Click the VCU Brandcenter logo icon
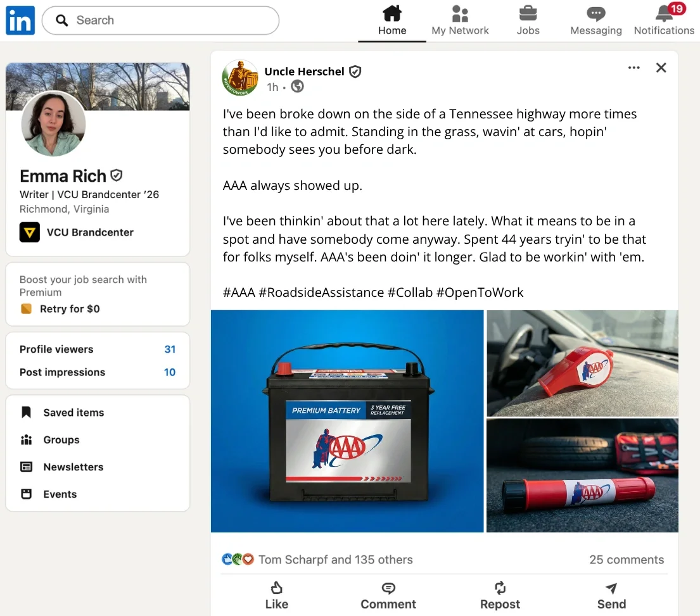The image size is (700, 616). point(30,232)
